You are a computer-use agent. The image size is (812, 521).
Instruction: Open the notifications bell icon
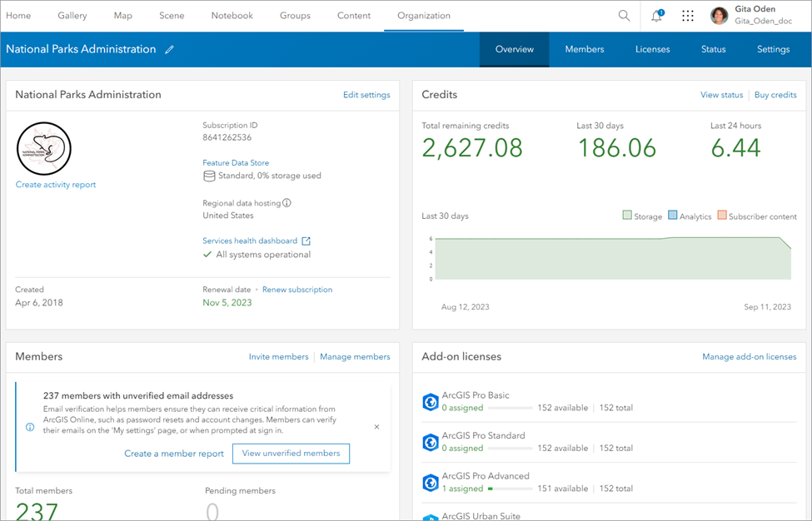(656, 16)
